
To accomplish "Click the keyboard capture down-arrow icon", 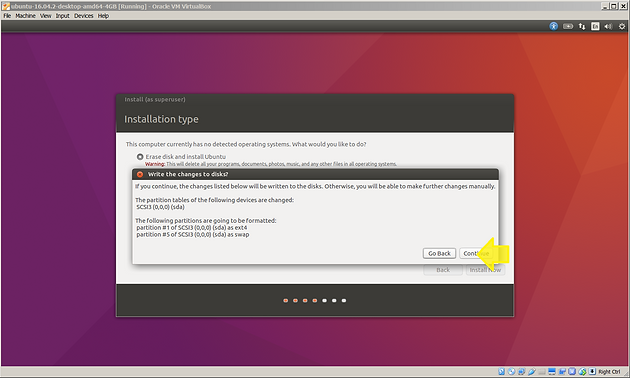I will coord(592,371).
